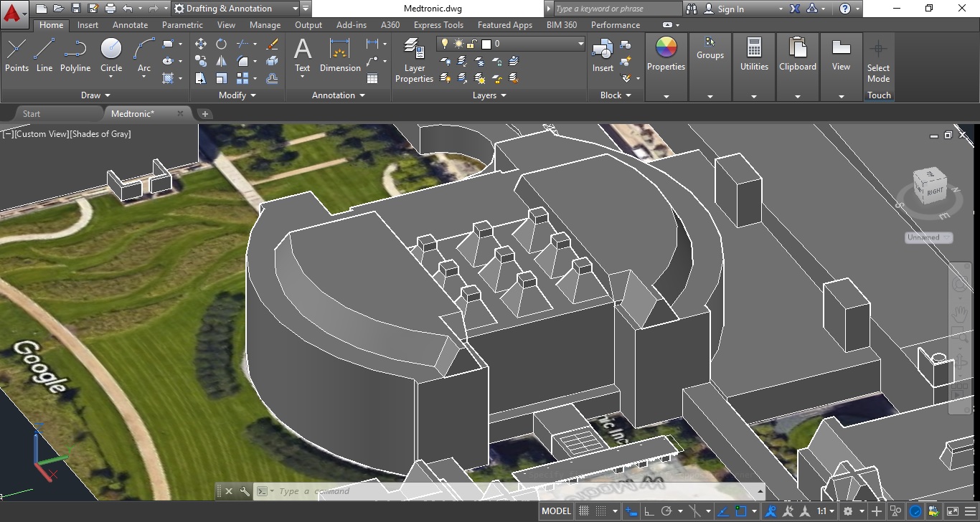Click the command line input
Screen dimensions: 980x522
(514, 491)
